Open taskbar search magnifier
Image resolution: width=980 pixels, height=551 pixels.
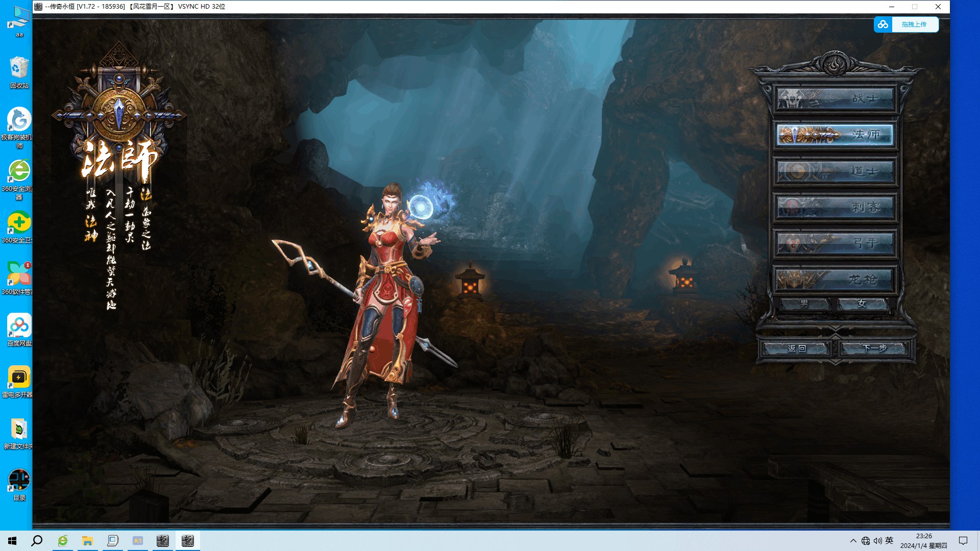click(x=37, y=541)
